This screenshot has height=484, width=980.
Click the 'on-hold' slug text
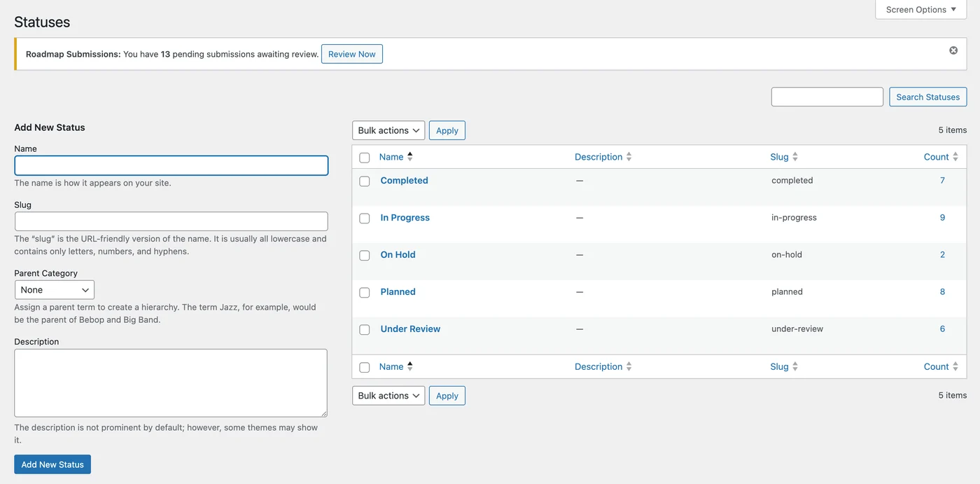[787, 254]
